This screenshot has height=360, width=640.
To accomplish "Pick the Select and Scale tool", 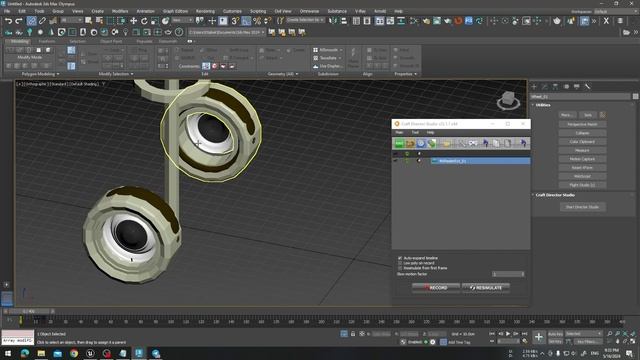I will [155, 20].
